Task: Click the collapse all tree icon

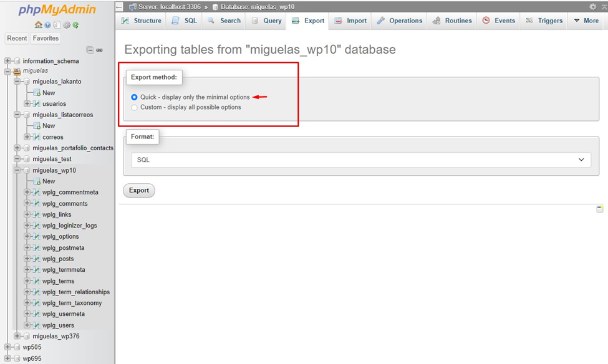Action: 90,50
